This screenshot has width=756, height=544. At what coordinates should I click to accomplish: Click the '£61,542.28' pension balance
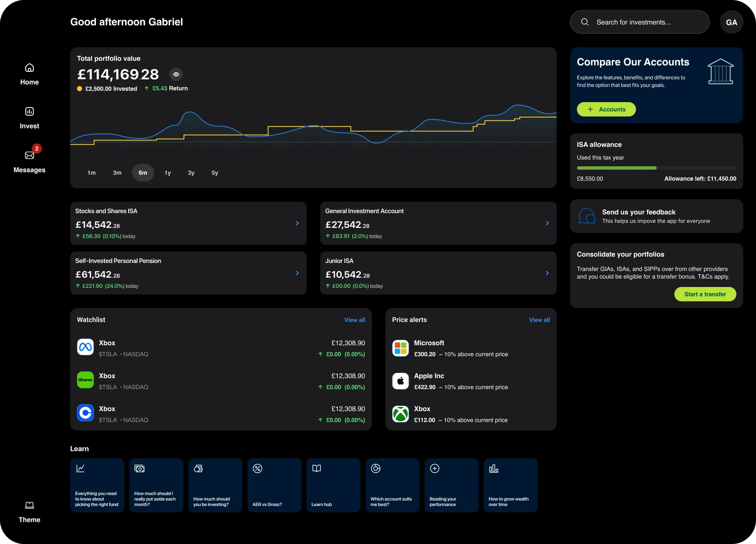[97, 274]
